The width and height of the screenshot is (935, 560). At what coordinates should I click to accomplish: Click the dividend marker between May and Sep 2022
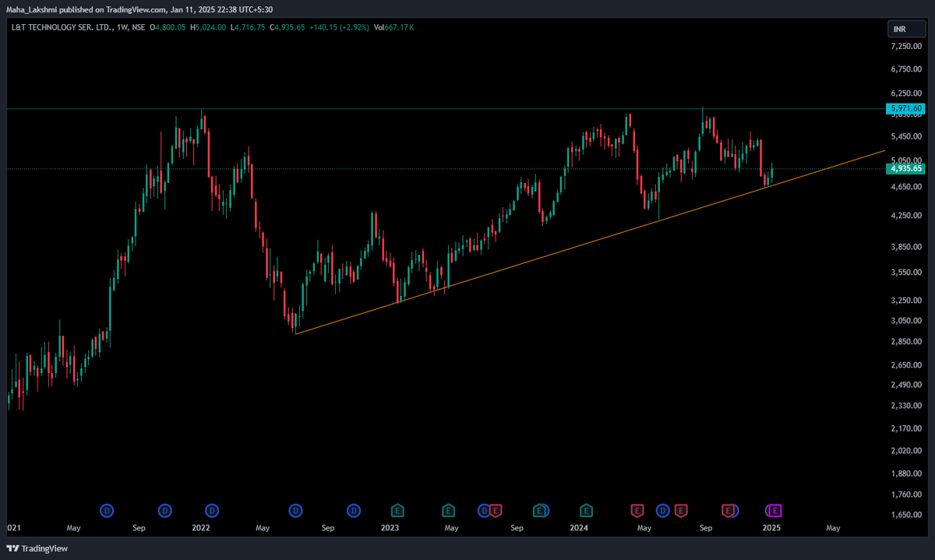(295, 510)
